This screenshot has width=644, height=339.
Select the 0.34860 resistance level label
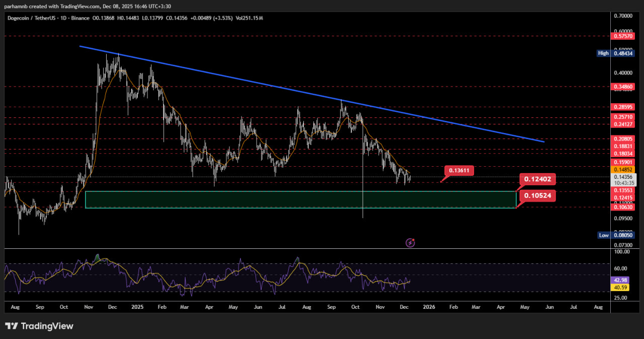click(x=624, y=87)
